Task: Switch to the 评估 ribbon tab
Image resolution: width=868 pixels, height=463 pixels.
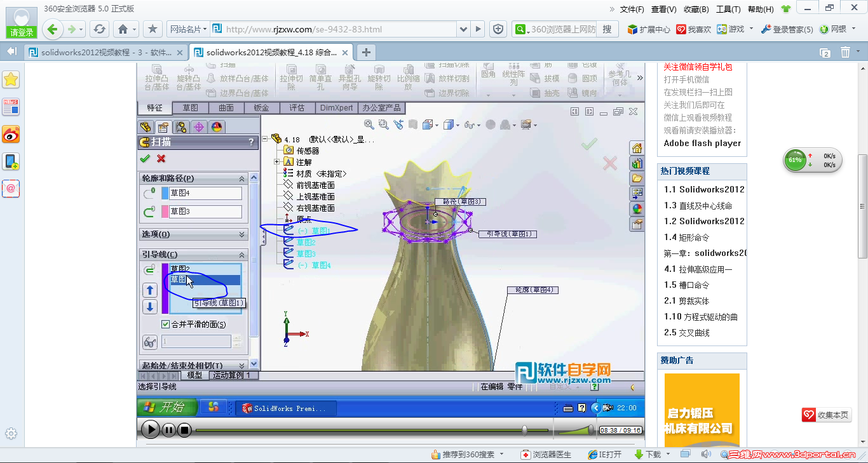Action: tap(297, 108)
